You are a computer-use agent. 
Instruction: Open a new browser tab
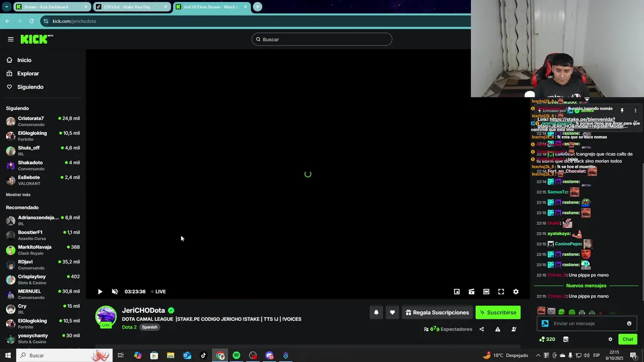[257, 7]
